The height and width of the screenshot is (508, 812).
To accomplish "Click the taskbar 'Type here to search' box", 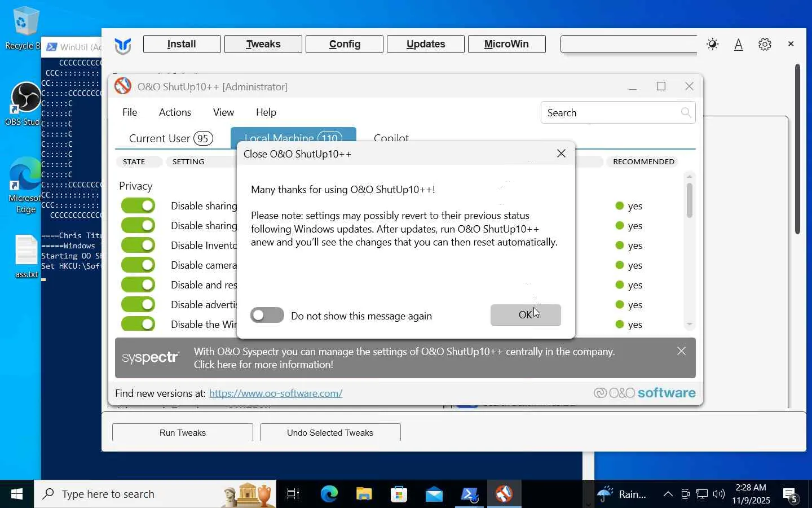I will 155,494.
